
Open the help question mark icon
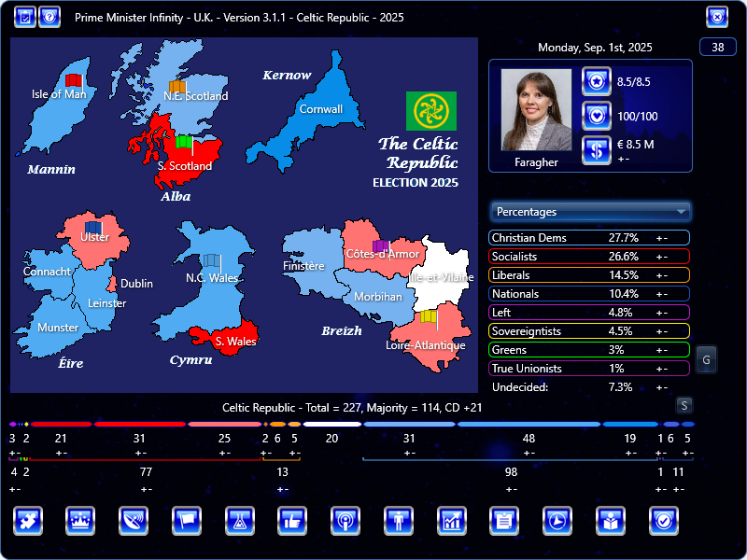coord(50,17)
